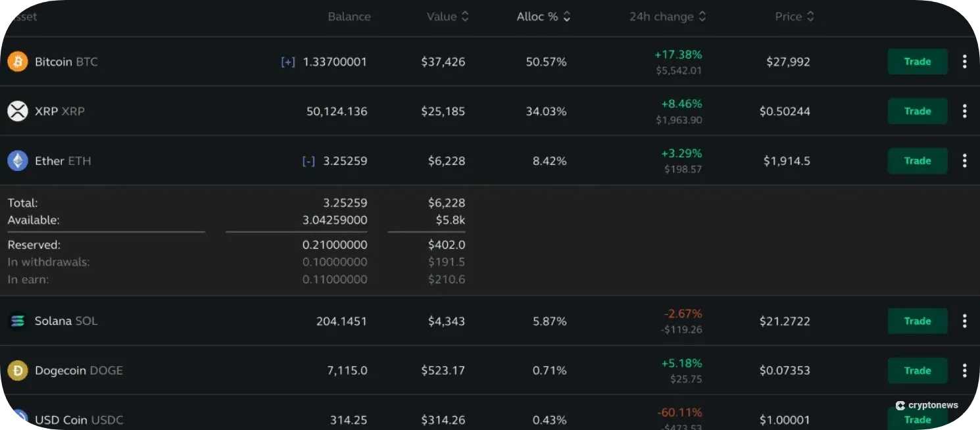Open the three-dot menu for Solana row
The width and height of the screenshot is (980, 430).
[965, 321]
